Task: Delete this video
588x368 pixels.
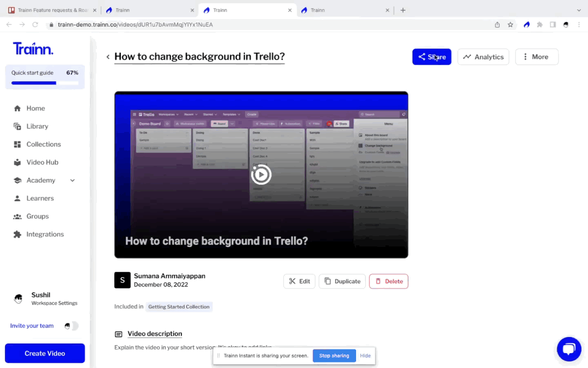Action: click(x=389, y=281)
